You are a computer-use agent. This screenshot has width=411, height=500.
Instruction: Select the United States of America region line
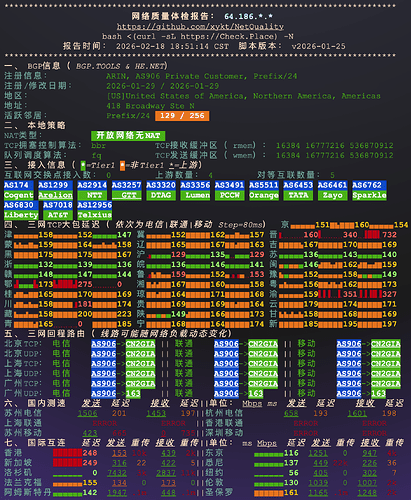coord(243,96)
